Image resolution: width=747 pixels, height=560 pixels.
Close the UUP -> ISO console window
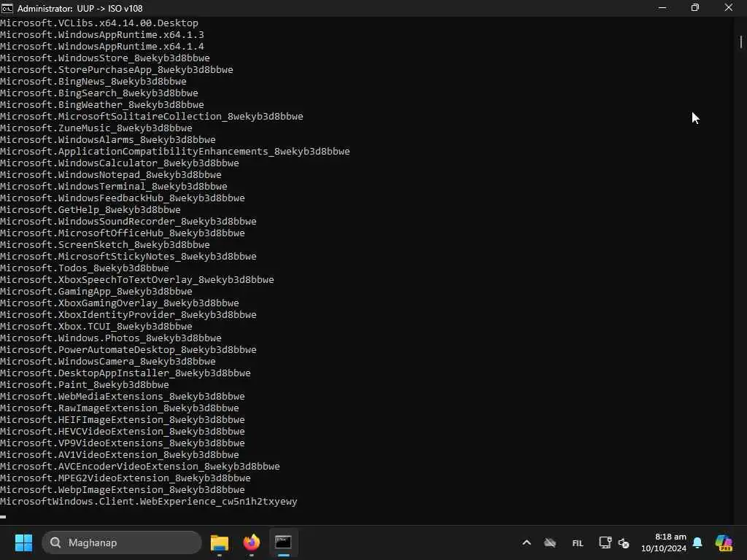(x=729, y=8)
